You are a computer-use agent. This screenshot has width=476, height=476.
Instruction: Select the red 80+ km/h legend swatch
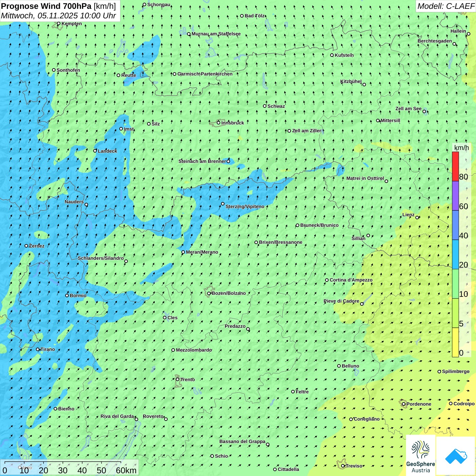click(455, 166)
